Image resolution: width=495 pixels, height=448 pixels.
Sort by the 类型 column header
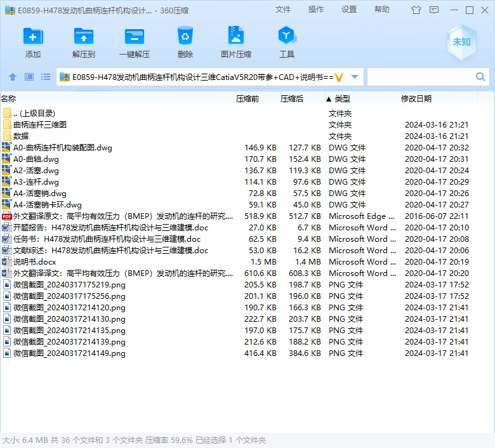coord(342,99)
